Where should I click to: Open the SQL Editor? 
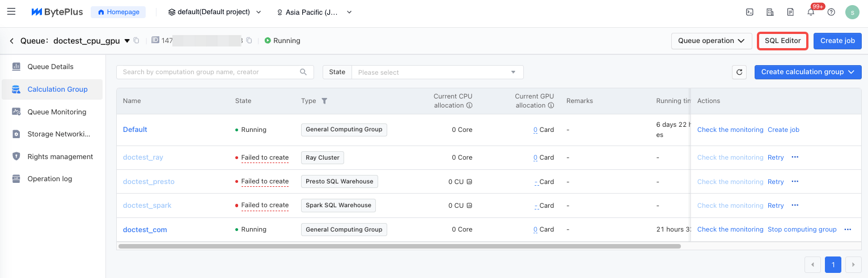click(x=782, y=41)
